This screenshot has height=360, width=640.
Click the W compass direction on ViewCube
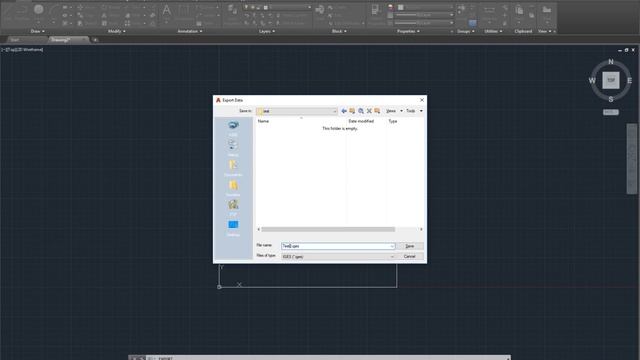592,80
